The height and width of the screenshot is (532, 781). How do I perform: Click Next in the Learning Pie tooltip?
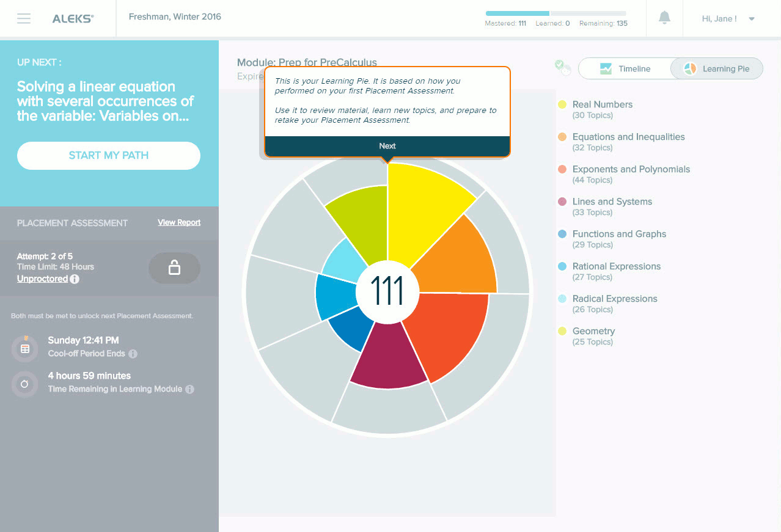click(387, 146)
